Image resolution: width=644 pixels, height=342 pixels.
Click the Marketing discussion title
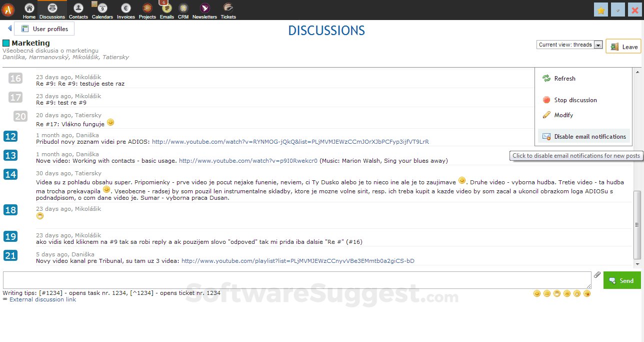(x=30, y=43)
